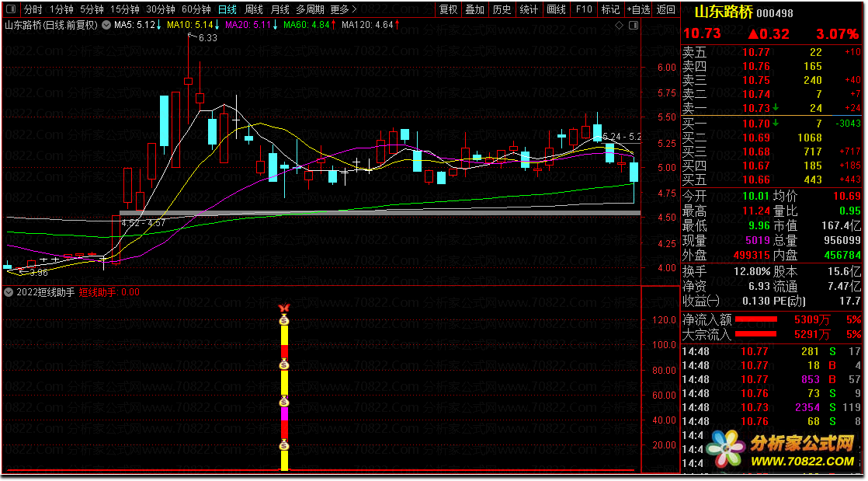The height and width of the screenshot is (481, 868).
Task: Expand the 更多 periods menu
Action: click(x=343, y=9)
